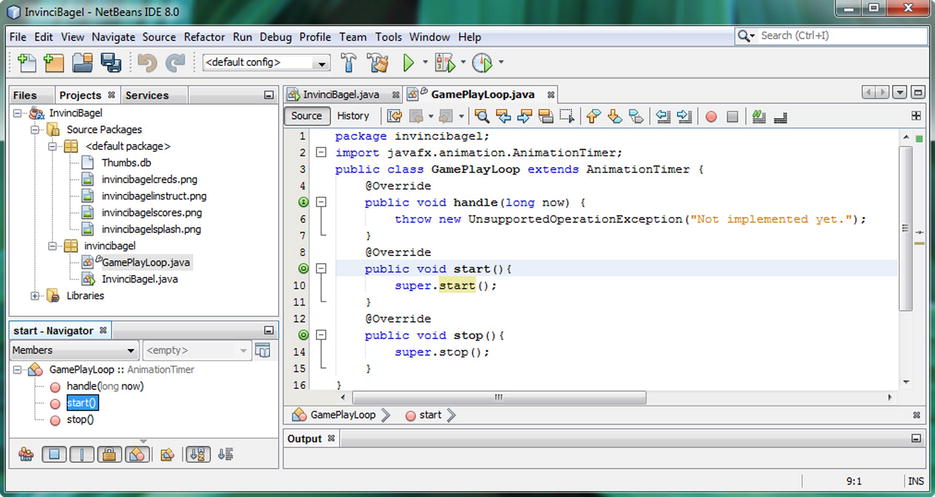Click Toggle Highlight Search icon
The height and width of the screenshot is (497, 935).
pyautogui.click(x=546, y=116)
